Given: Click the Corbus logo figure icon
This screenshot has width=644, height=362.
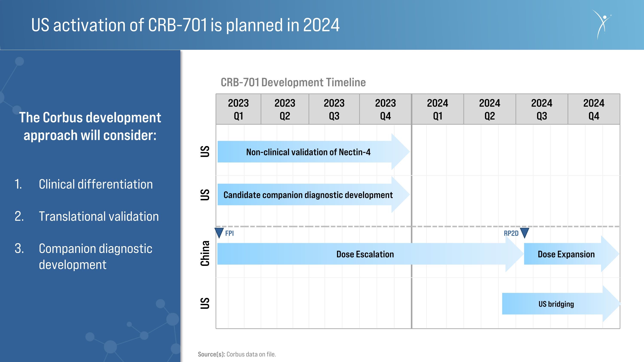Looking at the screenshot, I should click(602, 24).
